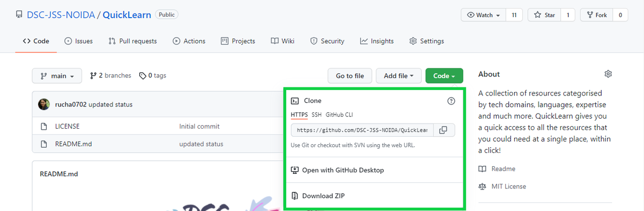Switch to the Issues tab
The image size is (644, 211).
(78, 41)
